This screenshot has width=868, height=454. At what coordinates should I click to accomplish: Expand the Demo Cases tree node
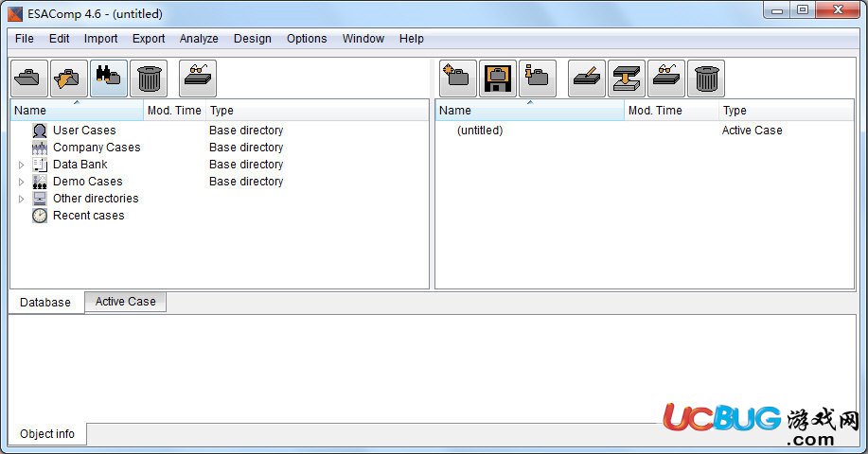pos(21,182)
